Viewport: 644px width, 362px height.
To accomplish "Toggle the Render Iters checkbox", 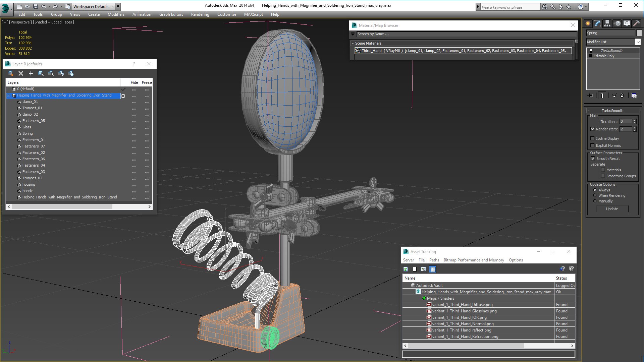I will [592, 129].
